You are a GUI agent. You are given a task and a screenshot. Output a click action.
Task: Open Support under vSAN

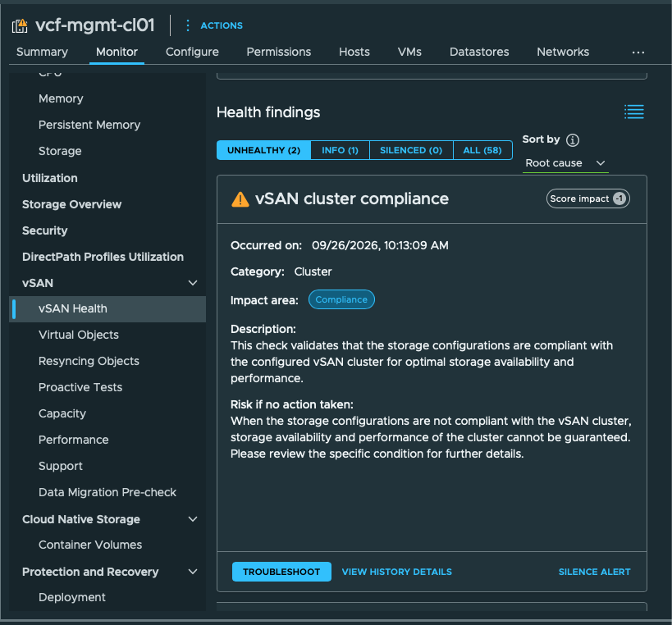click(x=61, y=466)
